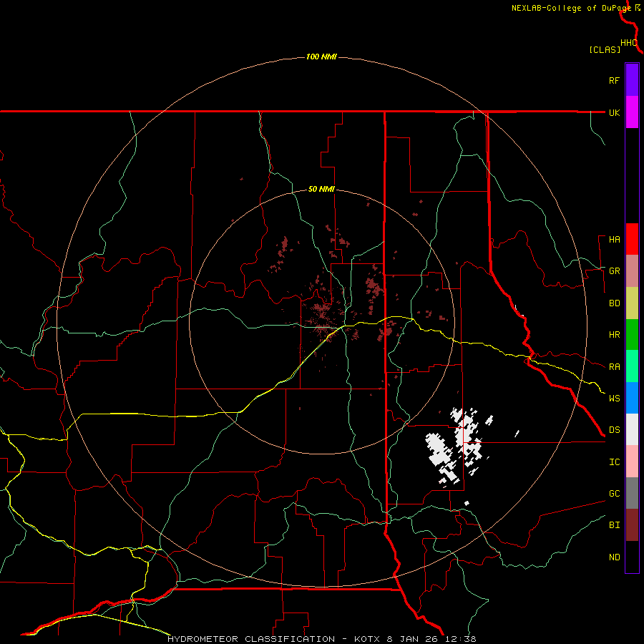
Task: Click the UK magenta legend swatch
Action: [x=632, y=112]
